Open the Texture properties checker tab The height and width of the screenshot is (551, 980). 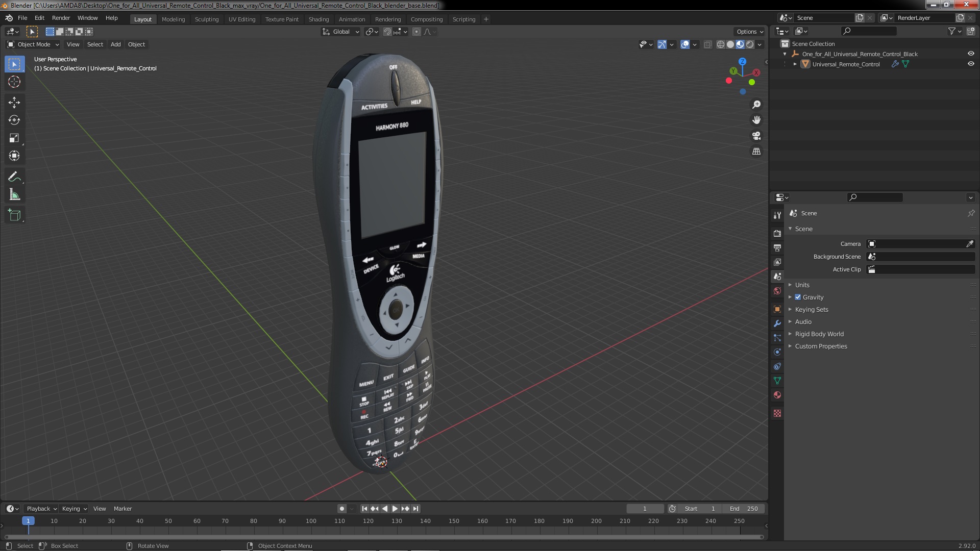click(777, 413)
